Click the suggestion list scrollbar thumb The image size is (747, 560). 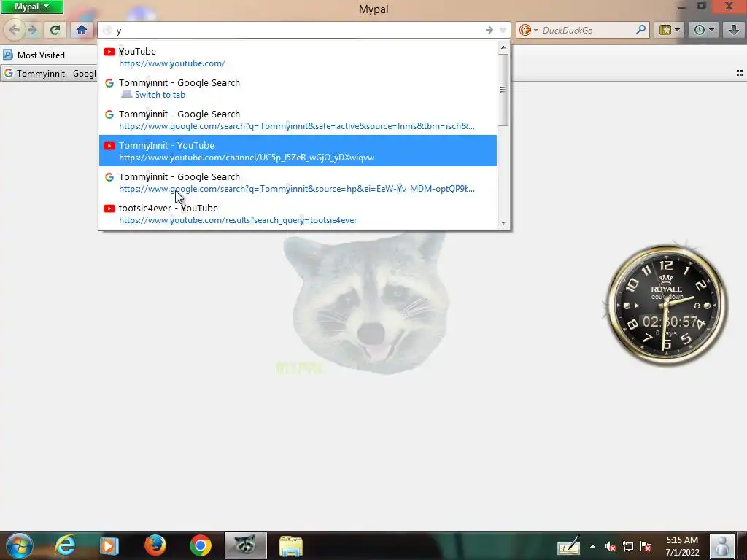503,90
